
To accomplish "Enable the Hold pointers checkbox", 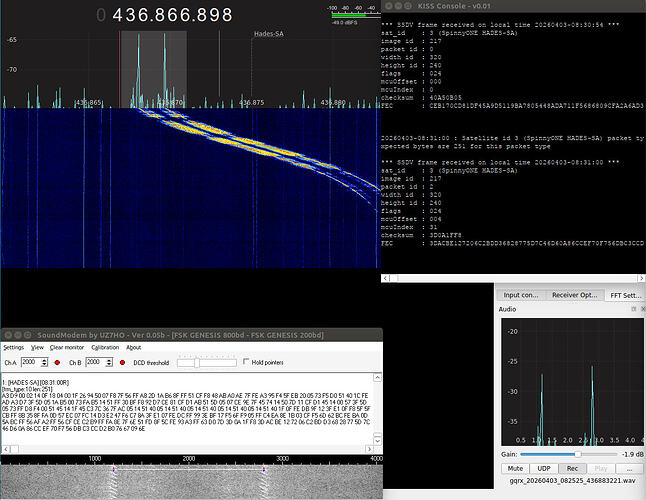I will click(246, 362).
